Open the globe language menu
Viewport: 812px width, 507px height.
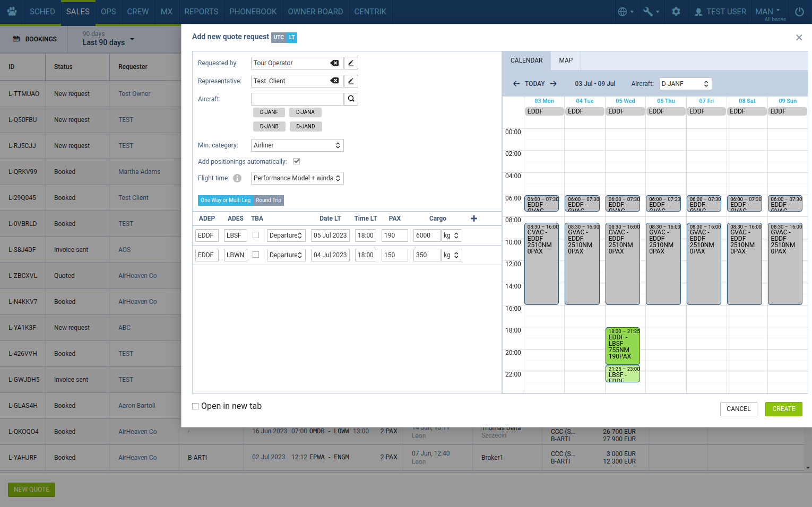(626, 12)
